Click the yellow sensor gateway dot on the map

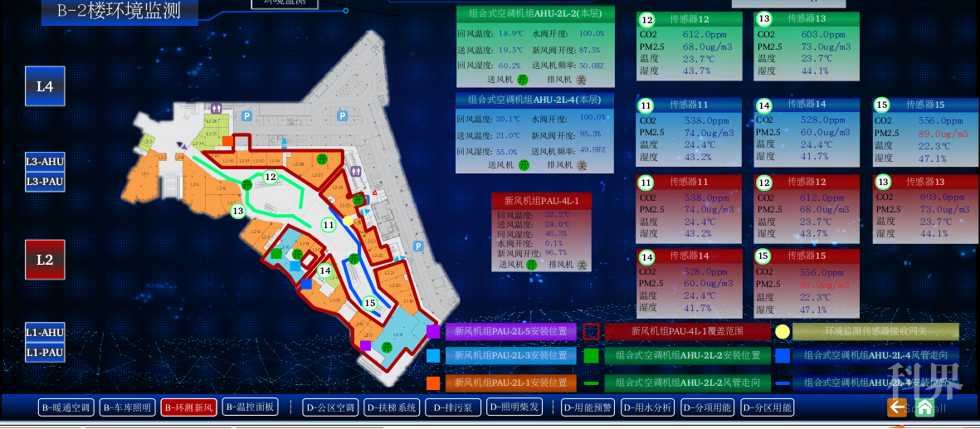[x=349, y=221]
